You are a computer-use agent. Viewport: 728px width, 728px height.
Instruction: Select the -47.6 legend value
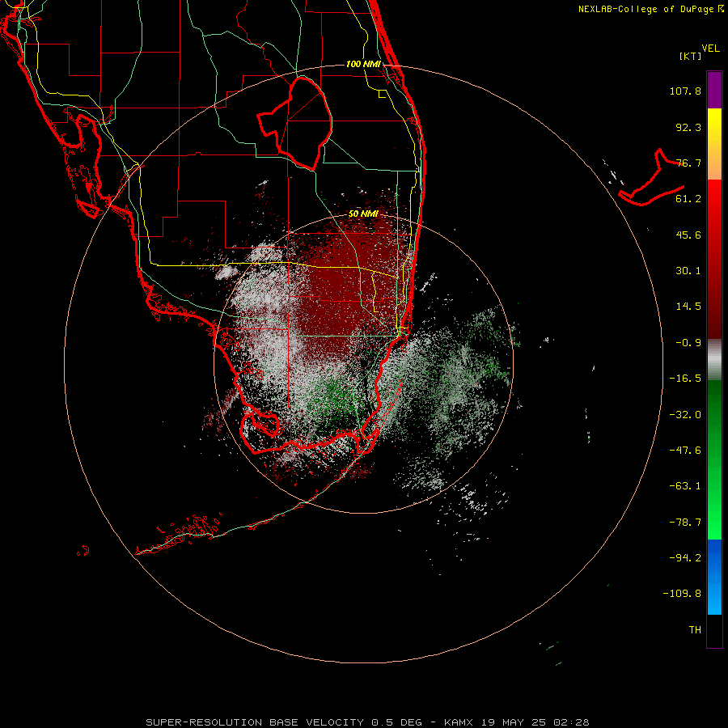[685, 451]
